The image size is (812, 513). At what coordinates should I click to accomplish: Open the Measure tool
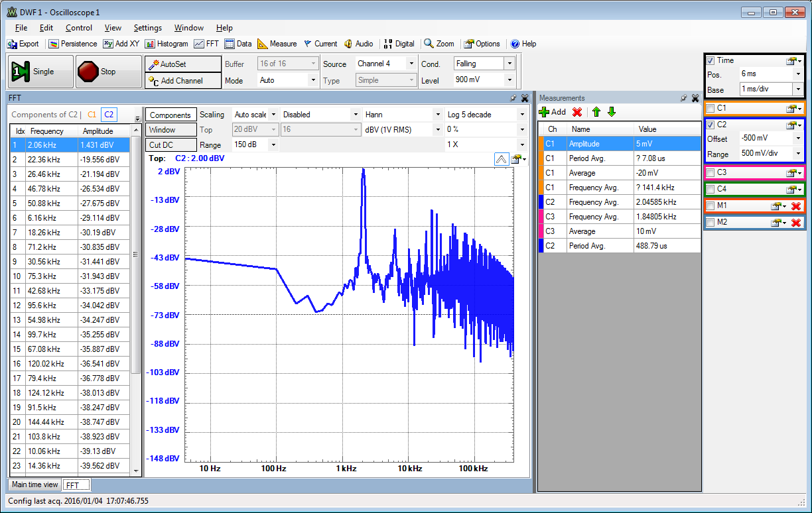click(x=277, y=44)
